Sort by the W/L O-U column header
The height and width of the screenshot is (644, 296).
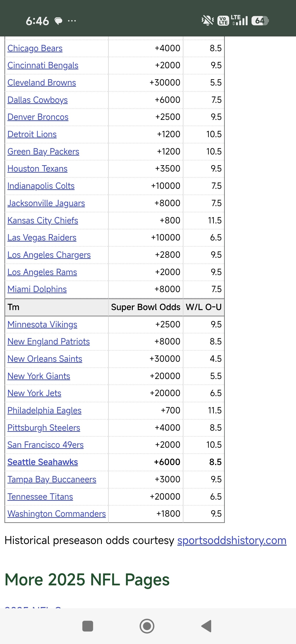(x=204, y=307)
